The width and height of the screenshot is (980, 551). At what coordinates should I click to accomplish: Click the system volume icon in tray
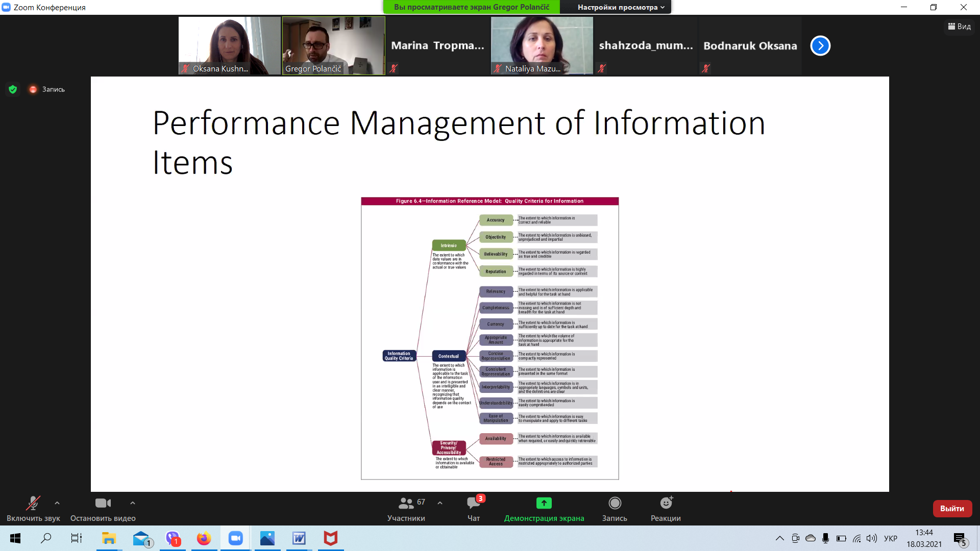click(x=872, y=538)
